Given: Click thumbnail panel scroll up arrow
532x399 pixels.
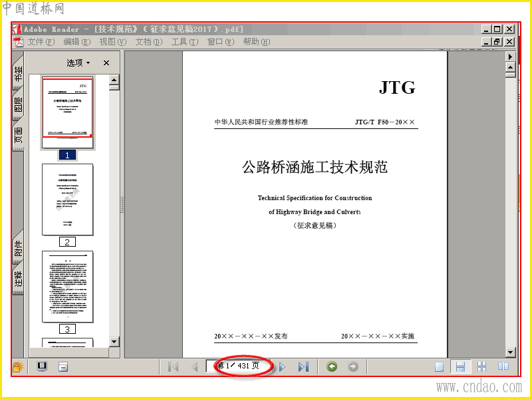Looking at the screenshot, I should click(x=114, y=80).
